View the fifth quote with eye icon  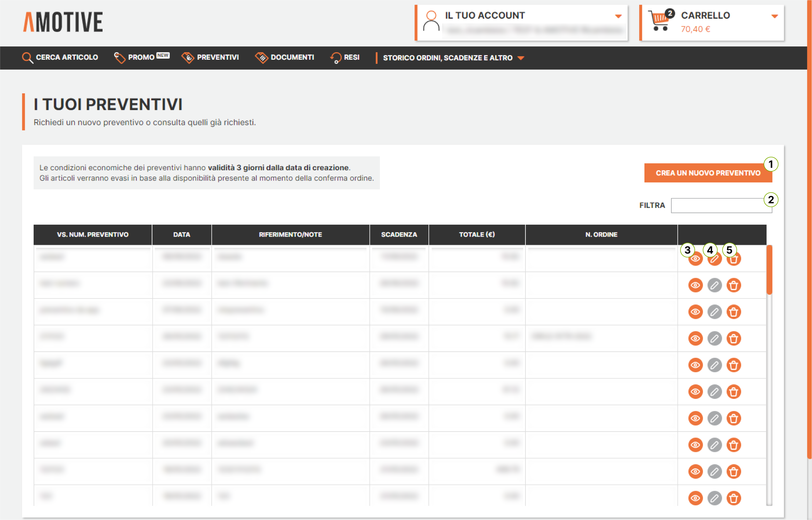[x=695, y=365]
